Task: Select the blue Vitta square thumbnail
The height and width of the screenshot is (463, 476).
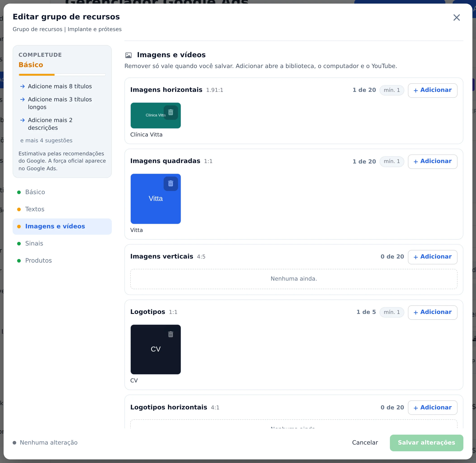Action: [x=156, y=199]
